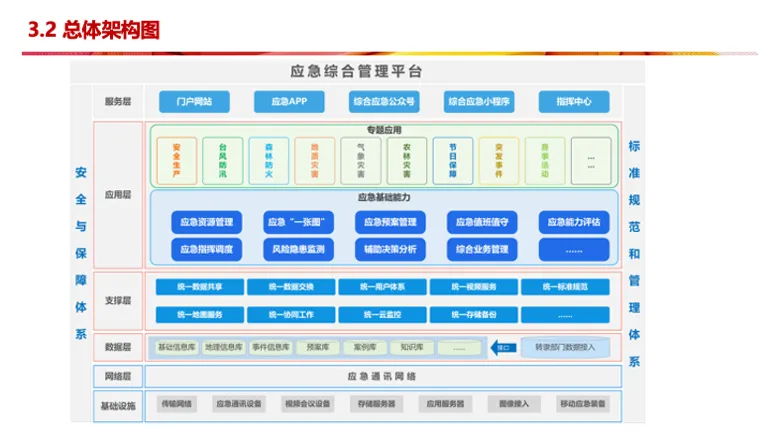Select the 案例库 data box
This screenshot has height=439, width=780.
(x=365, y=347)
